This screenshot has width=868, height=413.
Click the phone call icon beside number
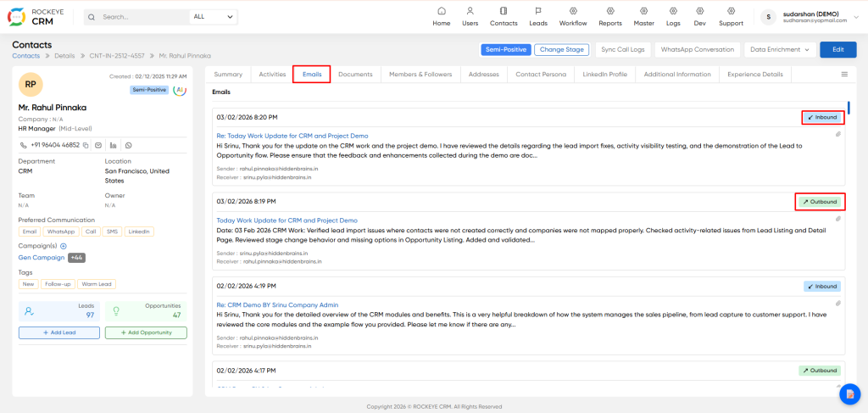(x=23, y=145)
